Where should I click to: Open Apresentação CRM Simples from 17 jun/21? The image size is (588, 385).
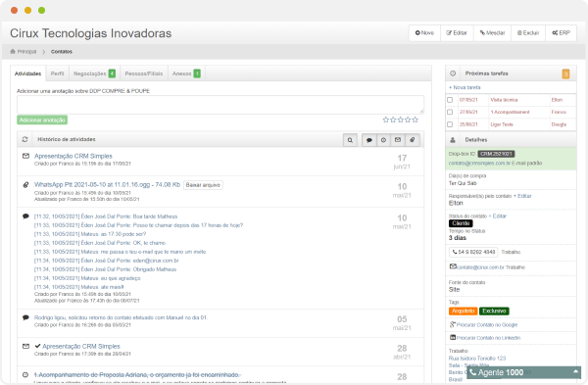(73, 156)
